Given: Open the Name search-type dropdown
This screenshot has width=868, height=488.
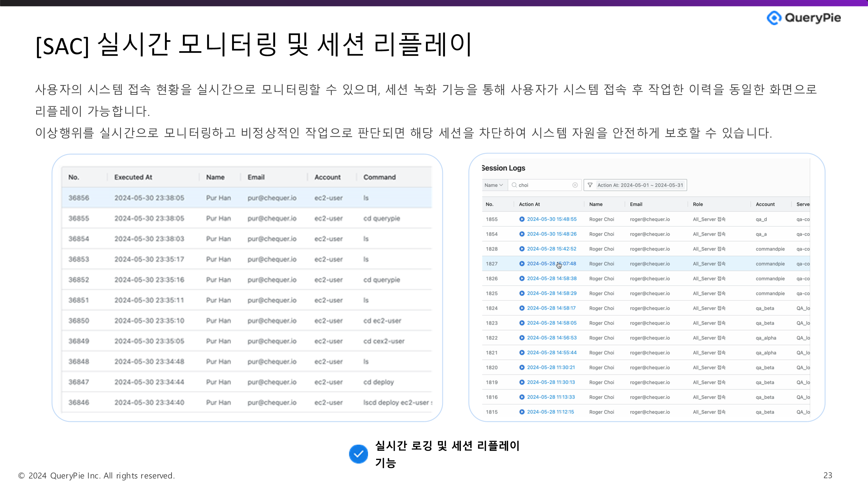Looking at the screenshot, I should 494,185.
